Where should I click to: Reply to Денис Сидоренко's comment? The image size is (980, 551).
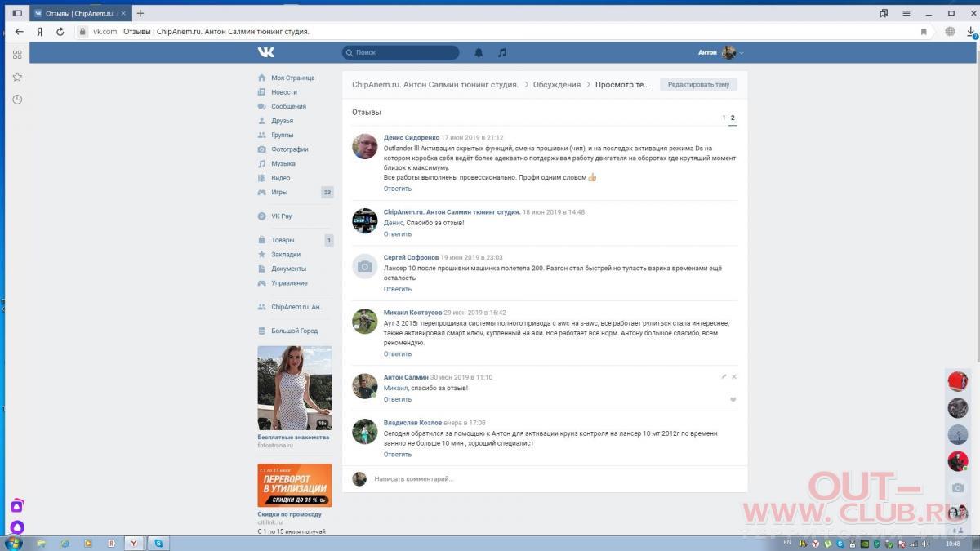tap(398, 189)
